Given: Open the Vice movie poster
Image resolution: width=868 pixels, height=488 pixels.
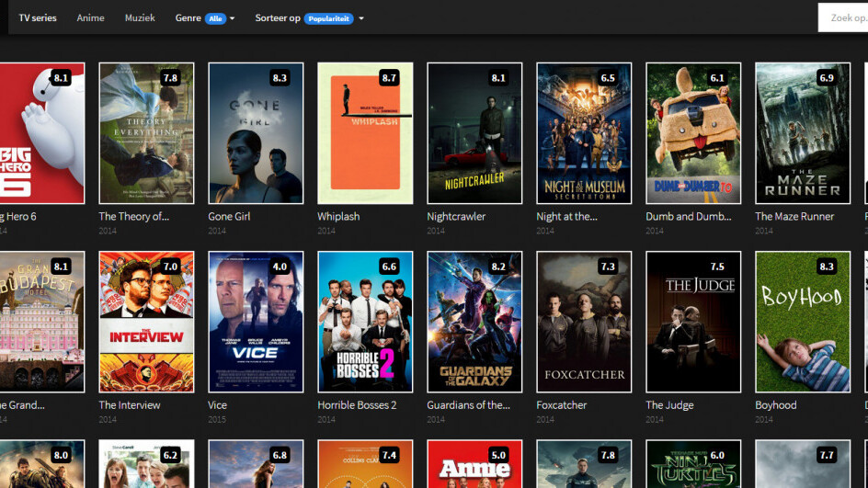Looking at the screenshot, I should [256, 322].
